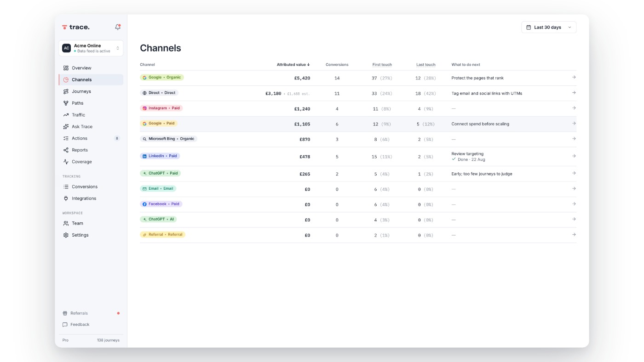Open Paths in sidebar
This screenshot has height=362, width=644.
click(91, 103)
